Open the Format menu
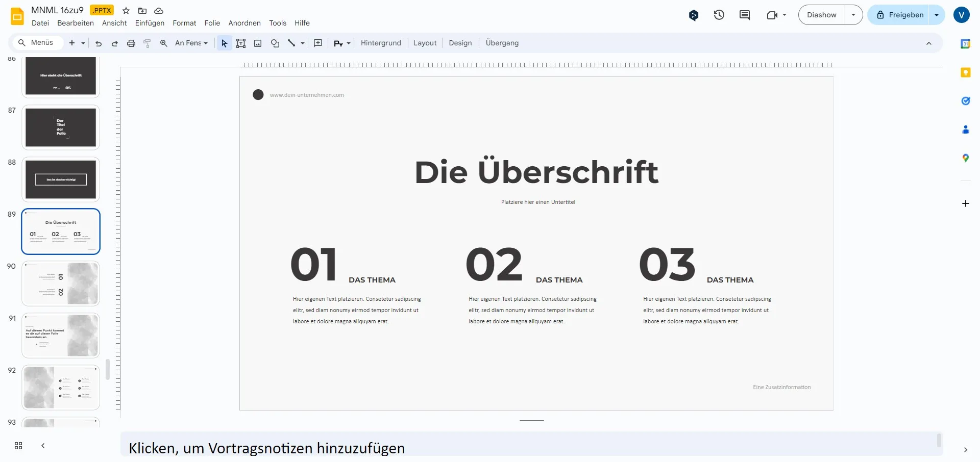 tap(184, 23)
